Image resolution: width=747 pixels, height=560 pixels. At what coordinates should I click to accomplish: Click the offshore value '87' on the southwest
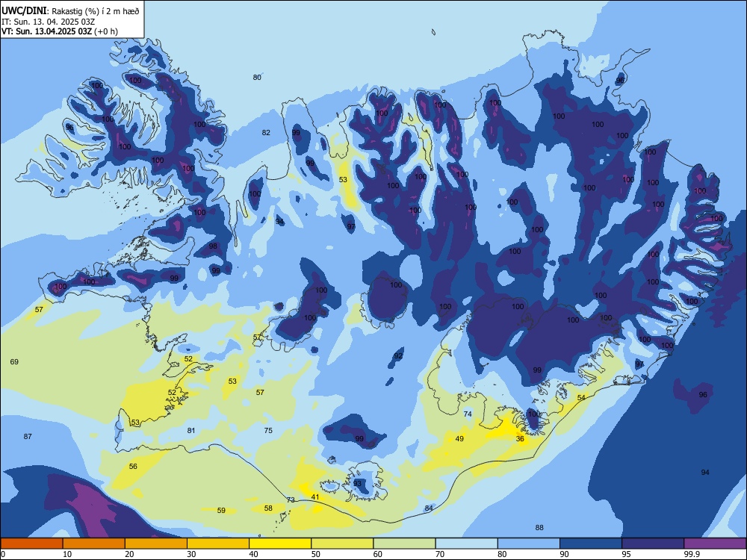click(28, 437)
